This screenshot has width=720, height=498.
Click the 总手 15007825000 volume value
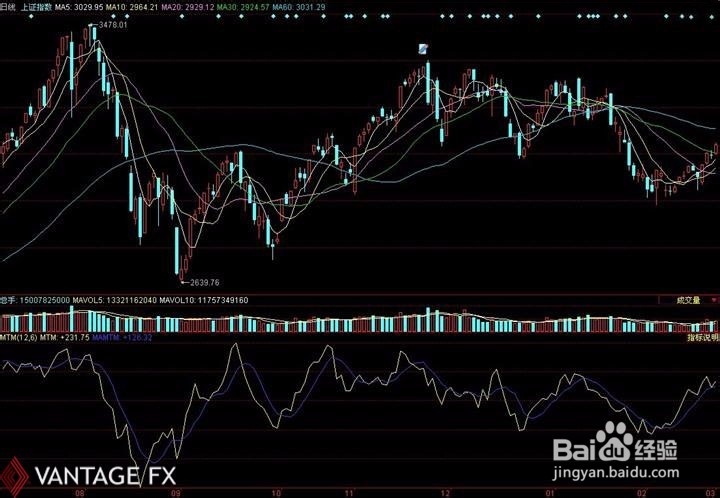pos(35,301)
